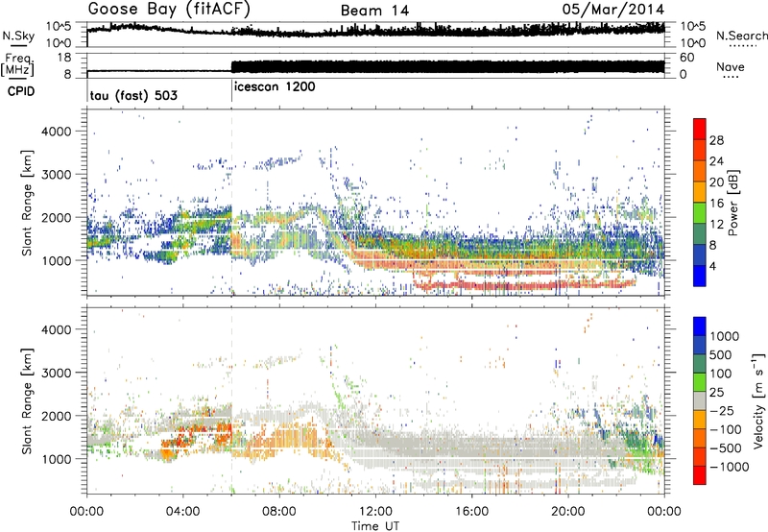Click the 'Goose Bay (fitACF)' title text
The image size is (768, 532).
click(x=169, y=10)
